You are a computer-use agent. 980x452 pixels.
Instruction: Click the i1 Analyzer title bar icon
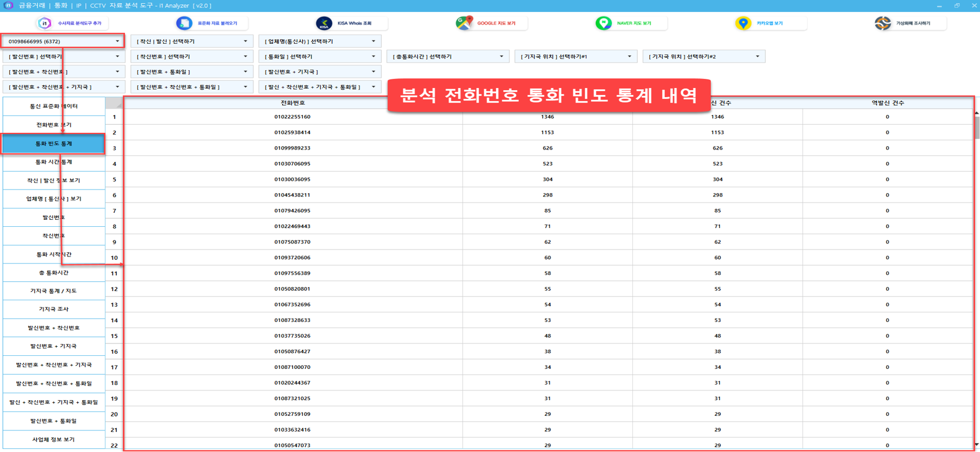(8, 5)
